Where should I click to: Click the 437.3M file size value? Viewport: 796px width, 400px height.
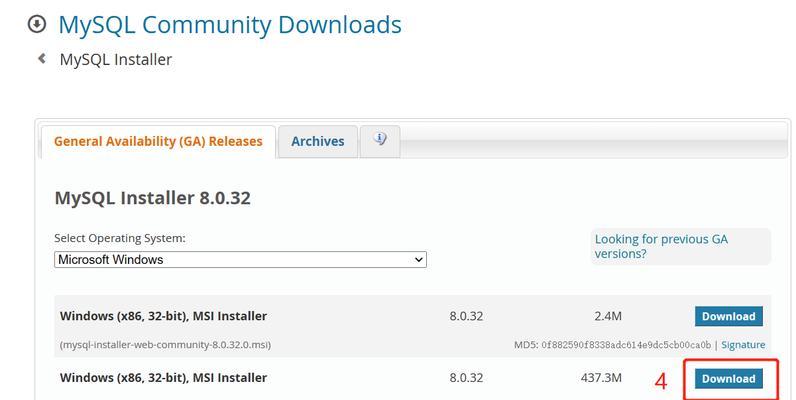pyautogui.click(x=601, y=378)
